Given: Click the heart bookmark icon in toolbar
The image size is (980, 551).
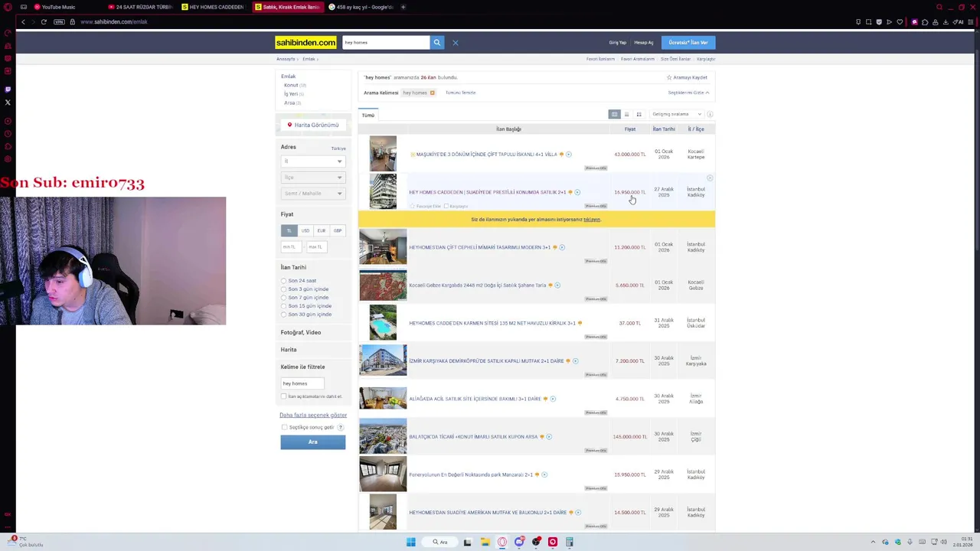Looking at the screenshot, I should pos(900,21).
